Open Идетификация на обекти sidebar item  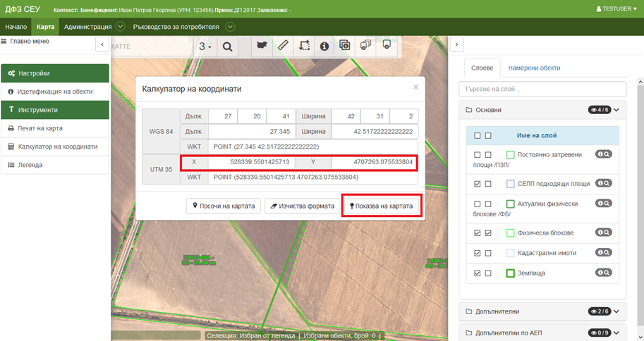[55, 92]
